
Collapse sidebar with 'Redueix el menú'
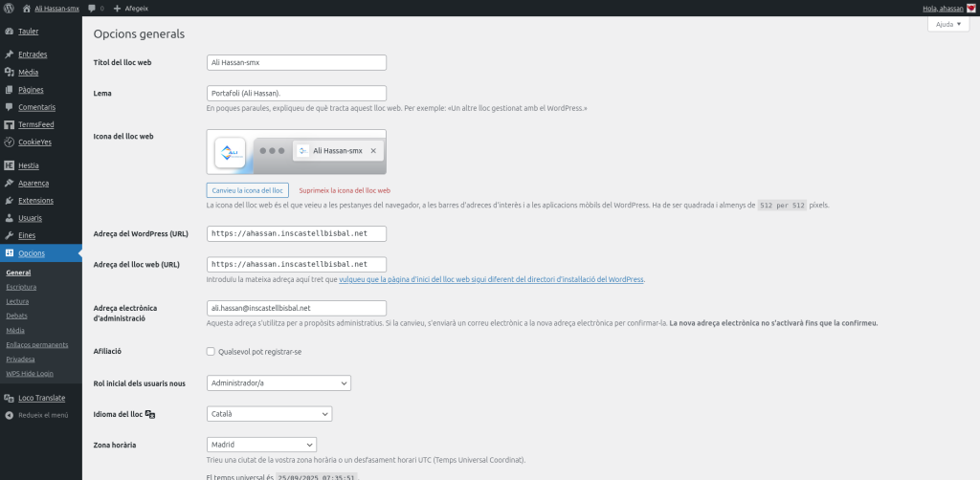[43, 415]
